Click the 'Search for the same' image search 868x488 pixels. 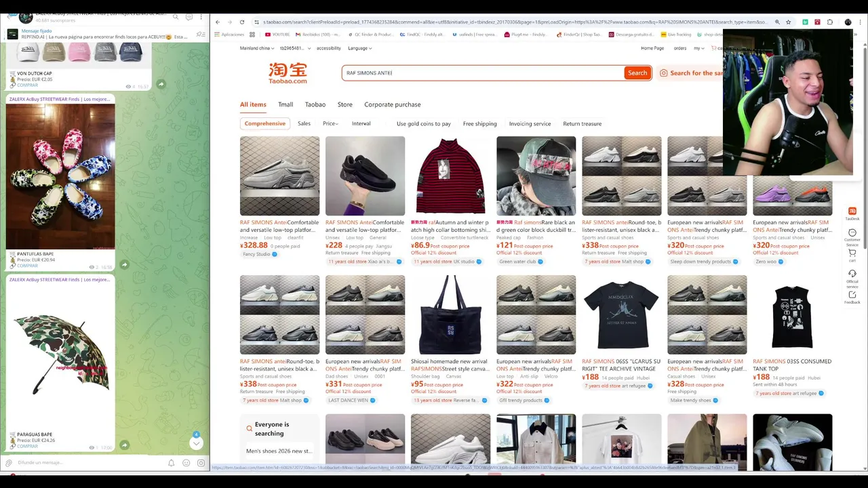691,73
